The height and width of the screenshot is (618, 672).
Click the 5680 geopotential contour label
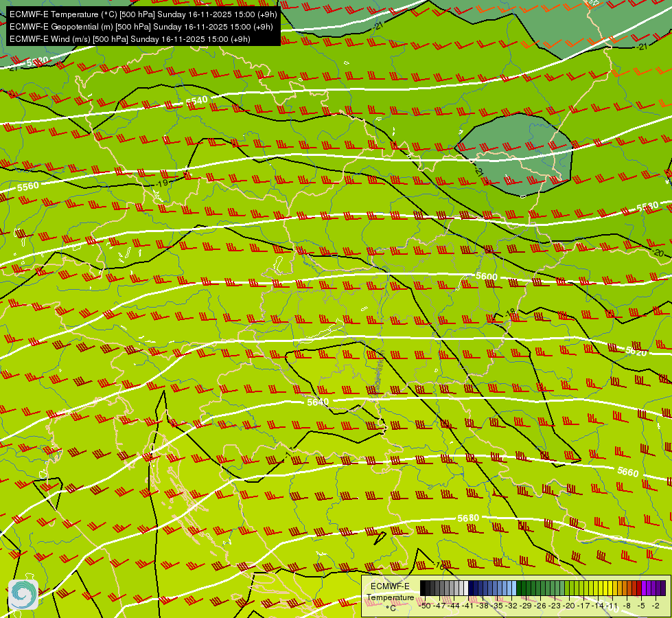click(468, 518)
